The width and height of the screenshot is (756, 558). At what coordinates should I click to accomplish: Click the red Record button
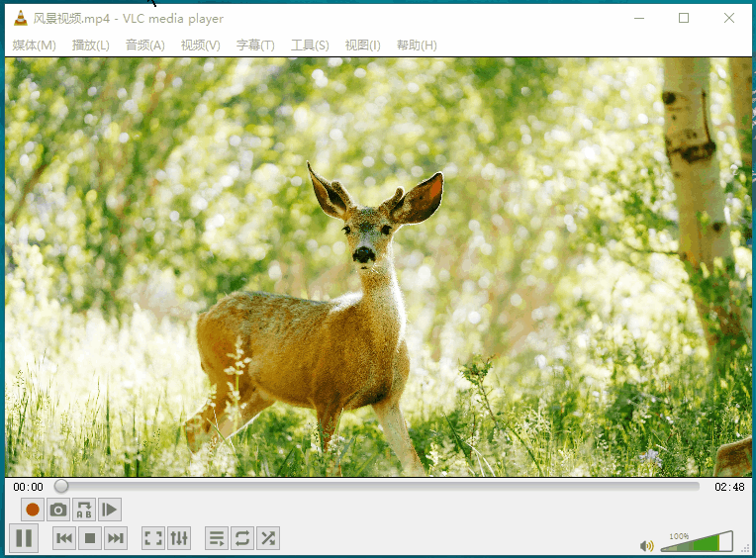tap(33, 510)
